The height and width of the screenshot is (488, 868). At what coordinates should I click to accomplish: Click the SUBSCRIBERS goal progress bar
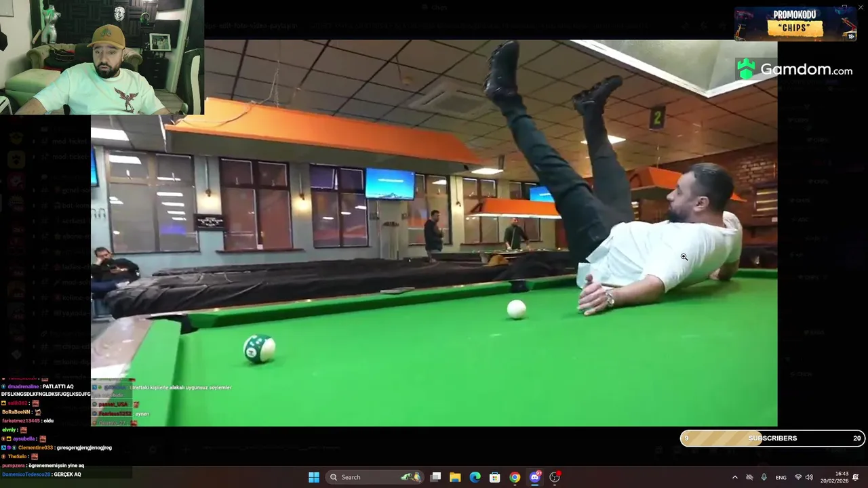772,439
